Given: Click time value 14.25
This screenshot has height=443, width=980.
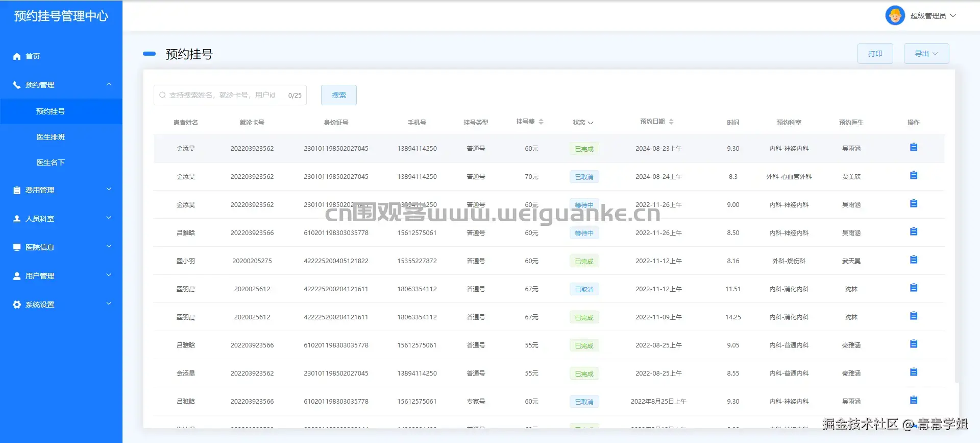Looking at the screenshot, I should click(733, 317).
